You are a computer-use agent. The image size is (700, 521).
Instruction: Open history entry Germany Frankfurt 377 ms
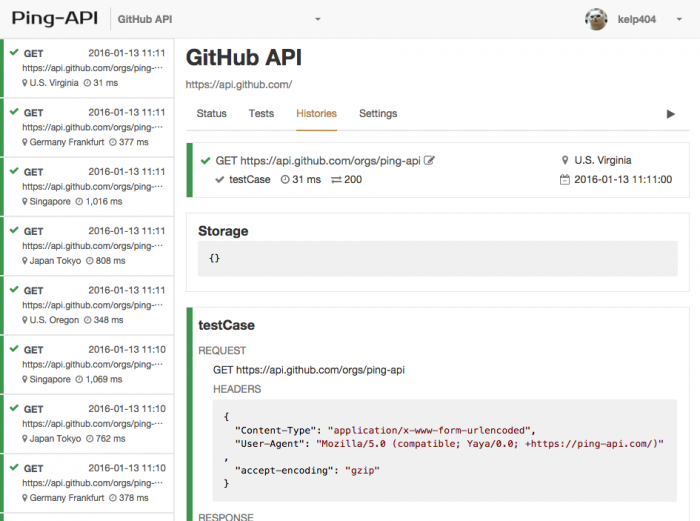pos(89,127)
